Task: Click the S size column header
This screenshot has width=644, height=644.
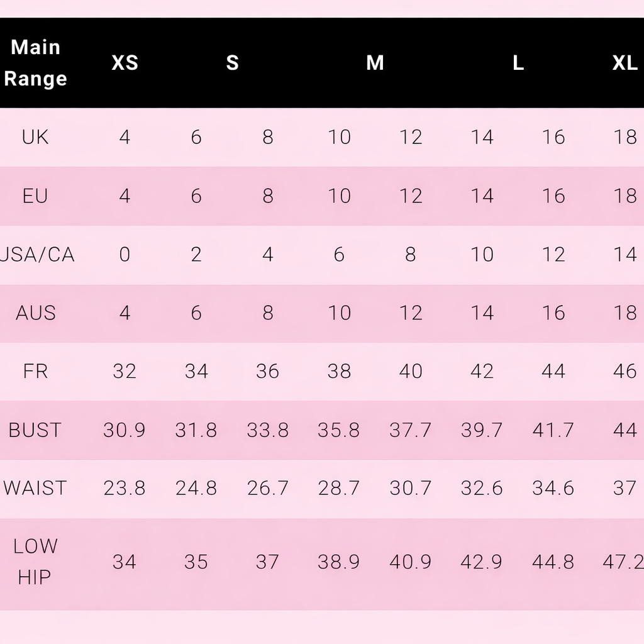Action: (232, 63)
